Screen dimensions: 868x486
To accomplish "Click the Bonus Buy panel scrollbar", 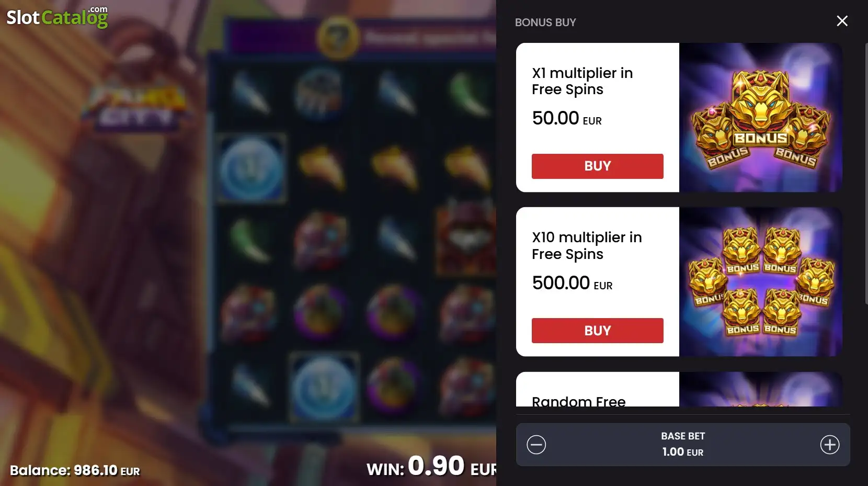I will pos(866,173).
